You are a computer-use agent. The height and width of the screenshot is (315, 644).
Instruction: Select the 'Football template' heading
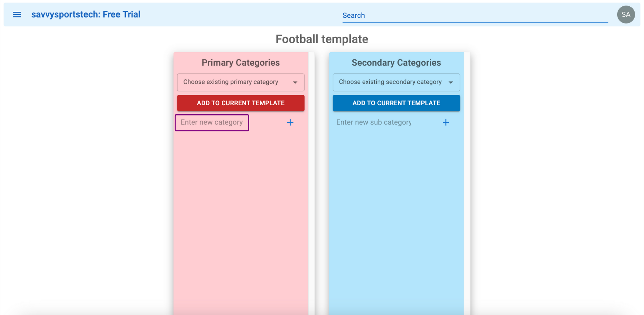[322, 39]
